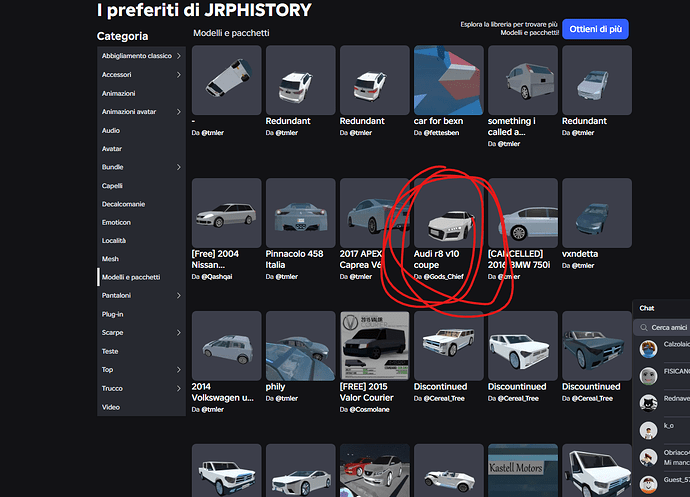Visit creator @Cosmolane profile link
Screen dimensions: 690x497
pyautogui.click(x=370, y=409)
